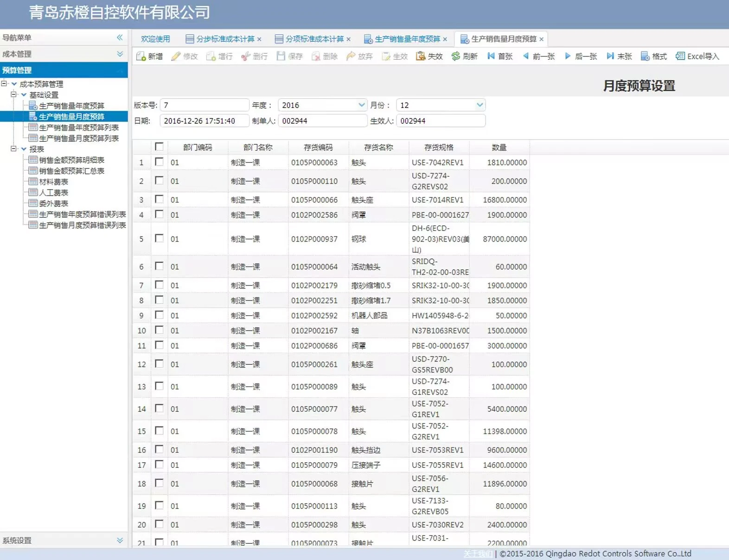This screenshot has height=560, width=729.
Task: Click the 增行 (add row) icon
Action: point(211,56)
